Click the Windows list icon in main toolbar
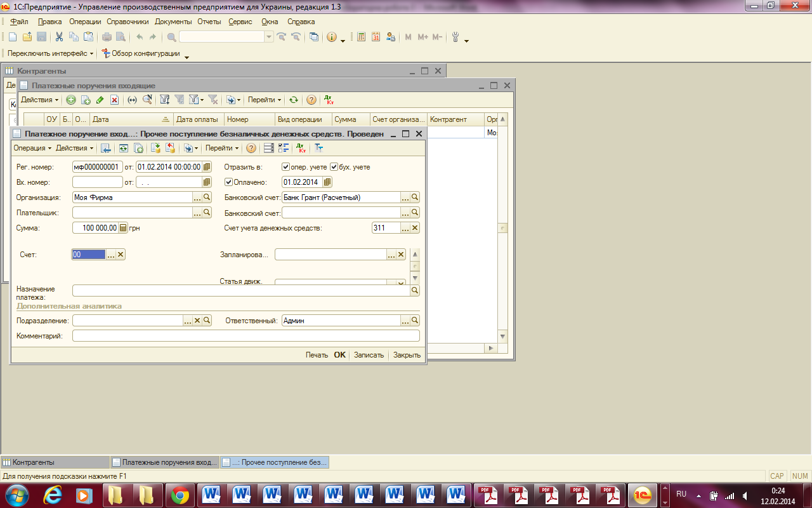 (314, 37)
